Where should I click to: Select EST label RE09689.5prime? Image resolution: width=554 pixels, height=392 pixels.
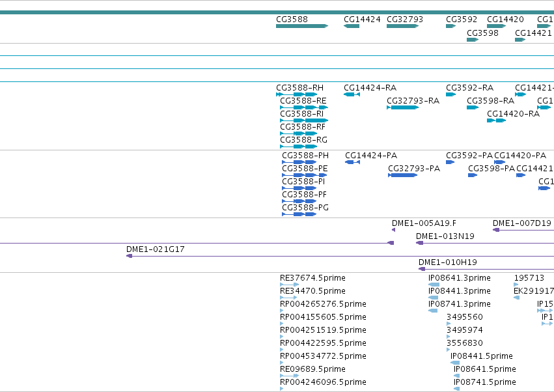coord(312,370)
